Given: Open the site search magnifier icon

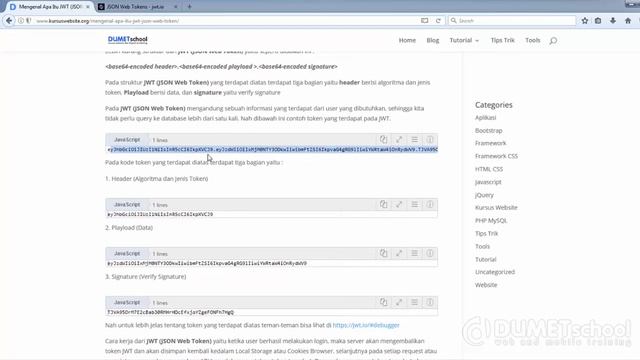Looking at the screenshot, I should (x=553, y=40).
